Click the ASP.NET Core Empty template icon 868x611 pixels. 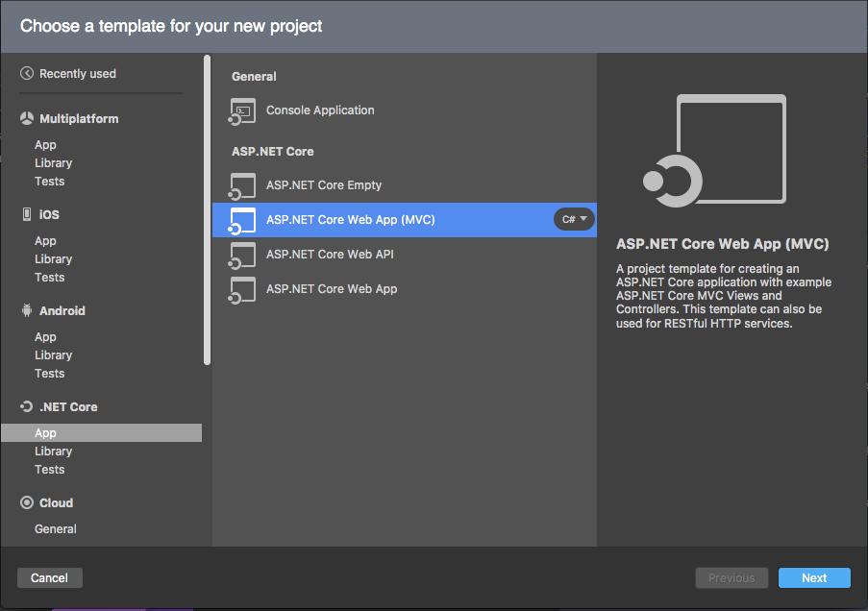click(x=242, y=186)
